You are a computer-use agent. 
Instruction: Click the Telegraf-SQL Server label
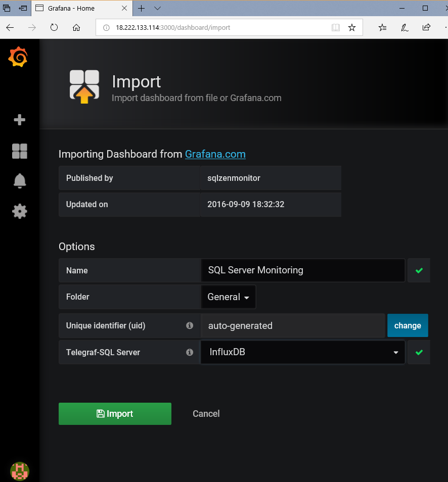[x=103, y=352]
